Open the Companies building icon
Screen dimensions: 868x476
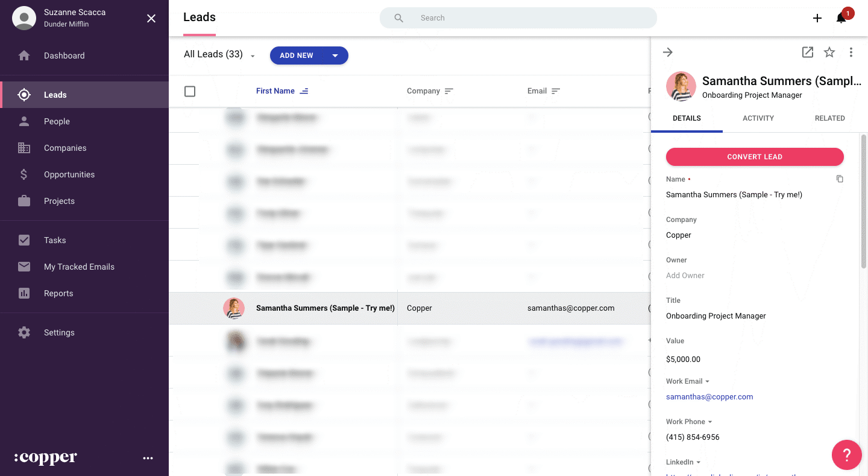pos(24,148)
